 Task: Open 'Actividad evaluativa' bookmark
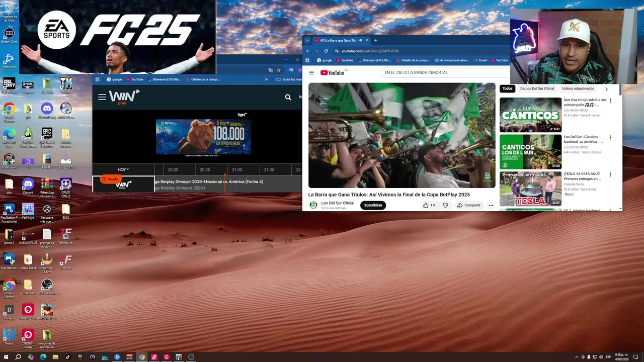pyautogui.click(x=451, y=60)
